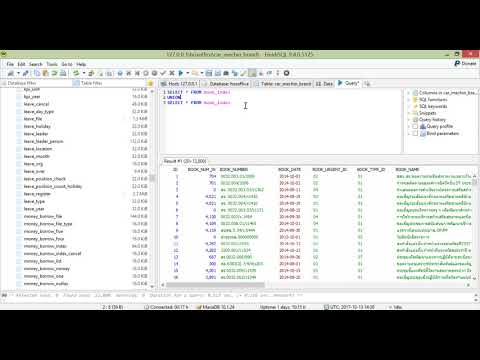Expand the Snippets node
This screenshot has height=360, width=480.
(409, 113)
